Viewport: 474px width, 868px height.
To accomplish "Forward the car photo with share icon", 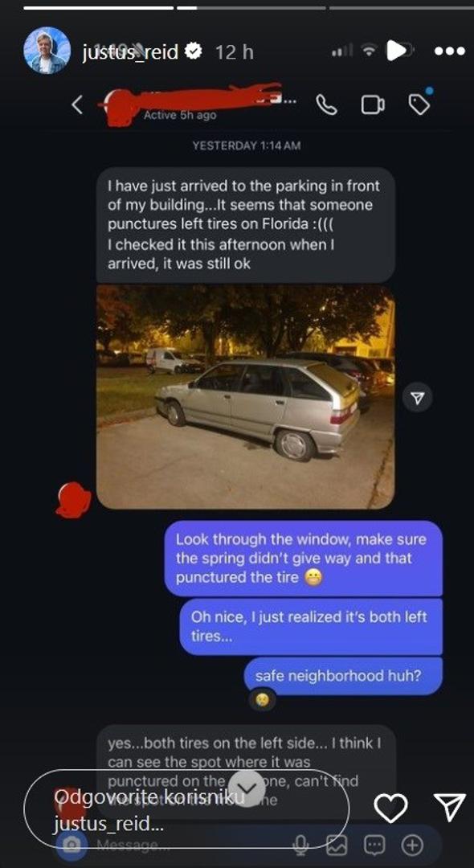I will 418,398.
